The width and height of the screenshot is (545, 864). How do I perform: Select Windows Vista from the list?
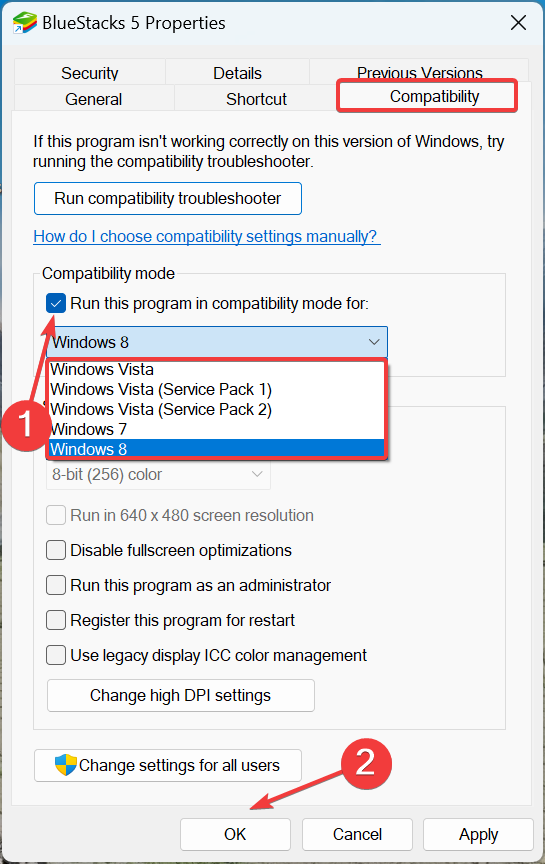tap(216, 369)
